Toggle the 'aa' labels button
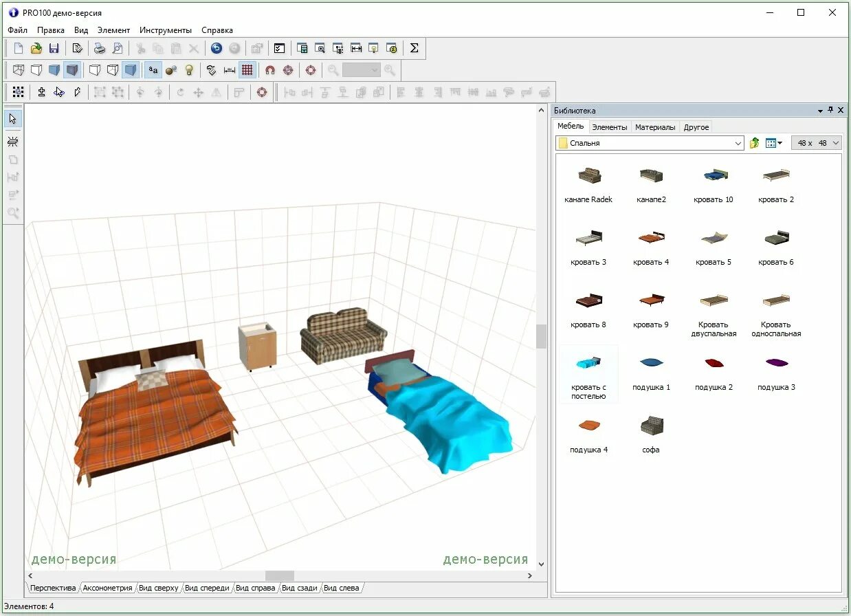 pos(153,70)
